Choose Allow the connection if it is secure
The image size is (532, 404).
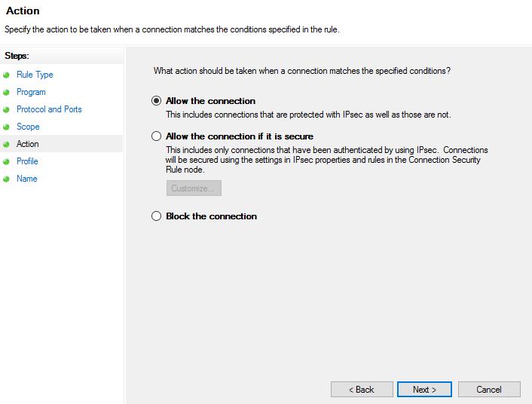(157, 136)
